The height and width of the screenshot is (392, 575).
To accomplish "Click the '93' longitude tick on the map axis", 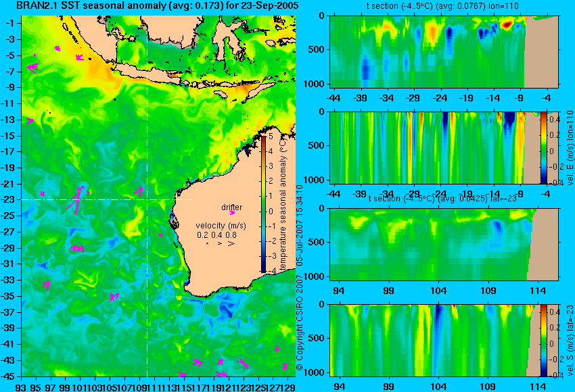I will pos(21,387).
